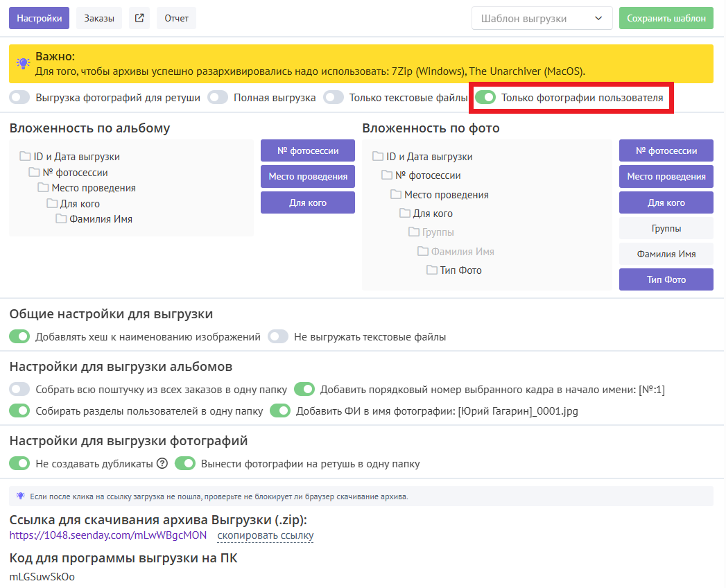The width and height of the screenshot is (726, 588).
Task: Click скопировать ссылку link
Action: tap(265, 535)
